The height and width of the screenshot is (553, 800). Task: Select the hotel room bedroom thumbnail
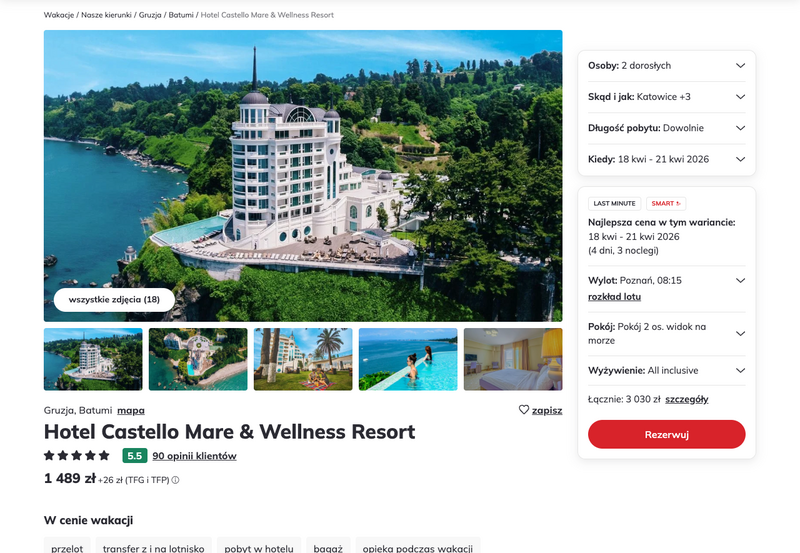[513, 359]
